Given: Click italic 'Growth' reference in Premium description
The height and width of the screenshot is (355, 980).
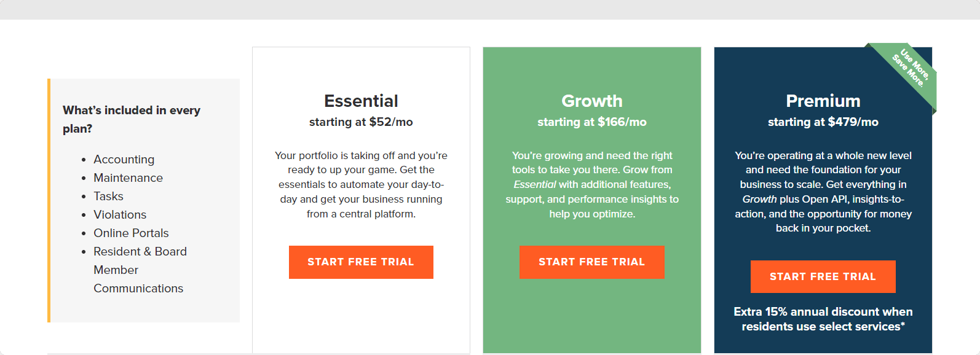Looking at the screenshot, I should 759,199.
